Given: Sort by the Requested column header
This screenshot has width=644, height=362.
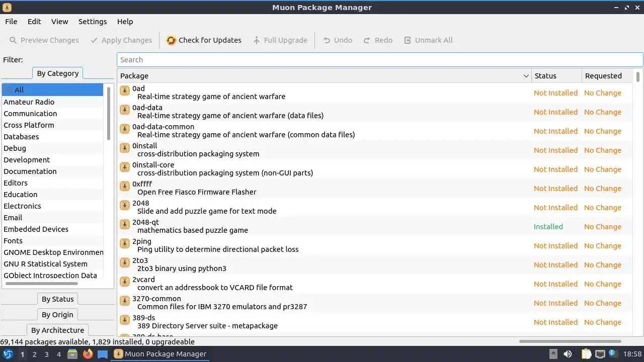Looking at the screenshot, I should pyautogui.click(x=607, y=76).
